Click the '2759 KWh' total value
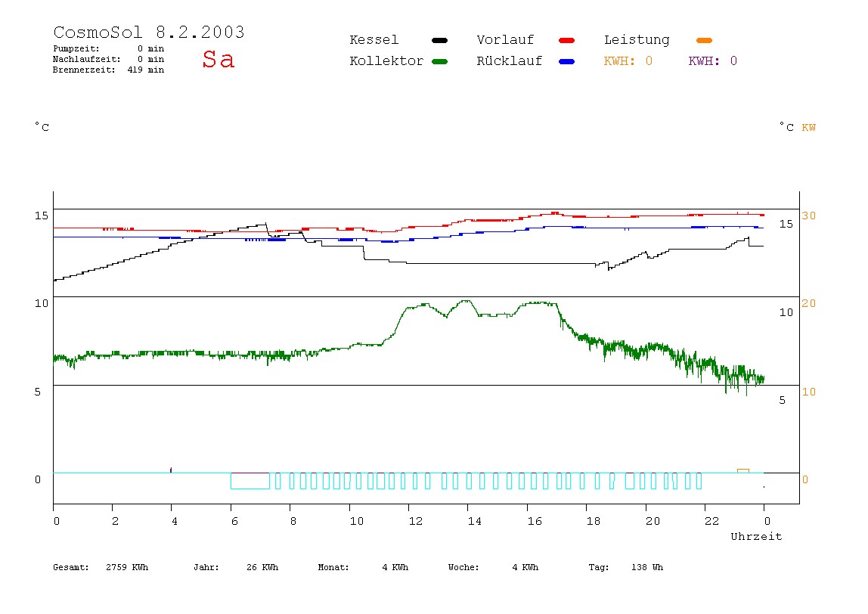This screenshot has width=868, height=614. [127, 567]
